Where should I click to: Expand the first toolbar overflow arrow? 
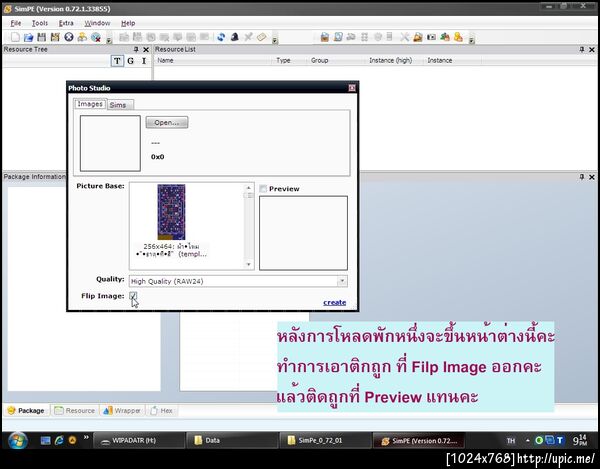click(x=109, y=40)
